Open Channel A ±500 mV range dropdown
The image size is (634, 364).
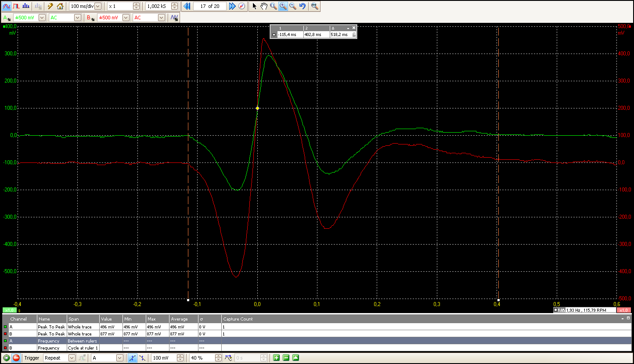click(42, 18)
